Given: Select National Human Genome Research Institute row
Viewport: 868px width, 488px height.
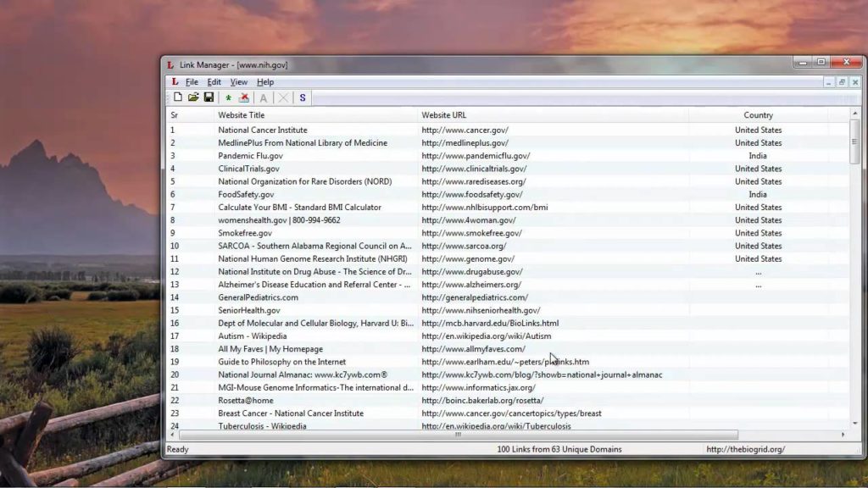Looking at the screenshot, I should [508, 259].
